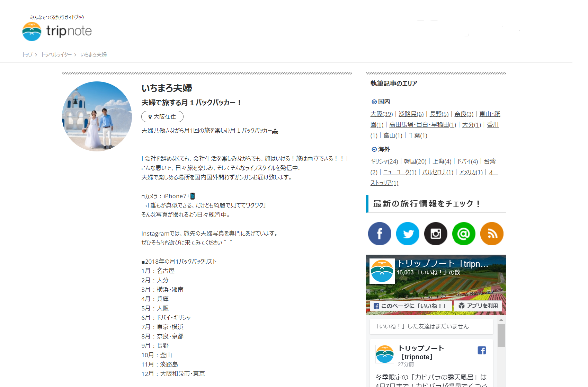Viewport: 588px width, 387px height.
Task: Click the 大阪在住 location tag
Action: (x=162, y=117)
